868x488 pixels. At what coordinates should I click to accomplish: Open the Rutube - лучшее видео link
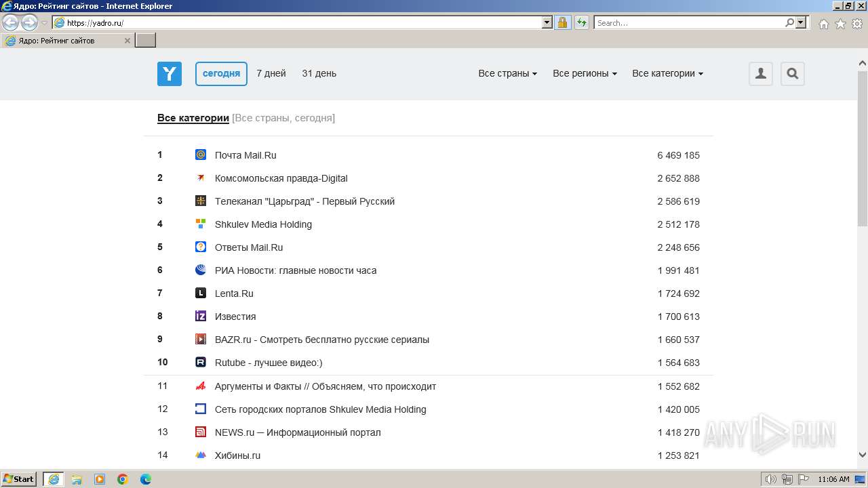269,363
